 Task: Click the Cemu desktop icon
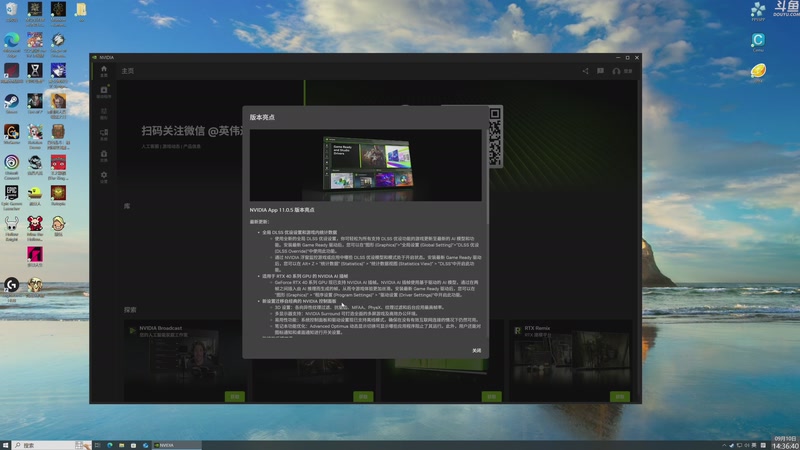point(758,42)
